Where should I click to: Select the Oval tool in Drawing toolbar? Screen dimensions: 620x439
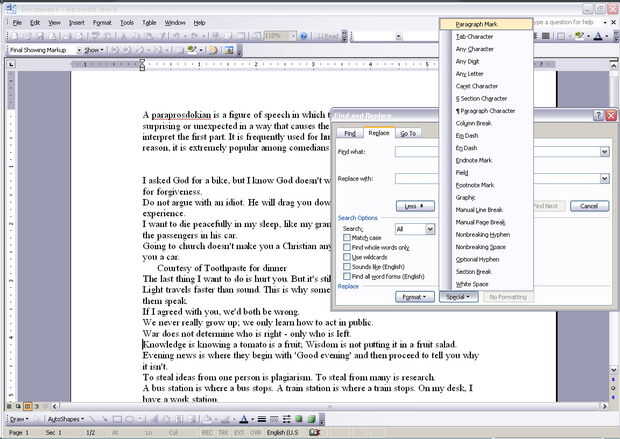coord(129,419)
